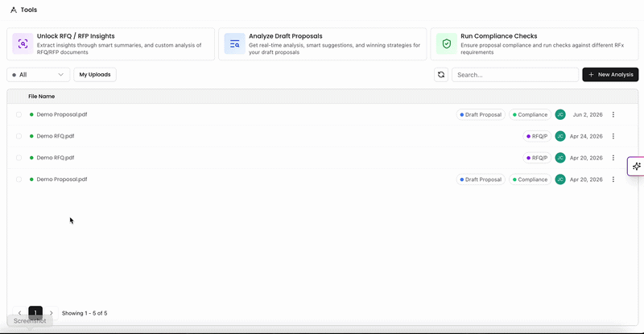Click the Run Compliance Checks shield icon
The width and height of the screenshot is (644, 334).
447,43
